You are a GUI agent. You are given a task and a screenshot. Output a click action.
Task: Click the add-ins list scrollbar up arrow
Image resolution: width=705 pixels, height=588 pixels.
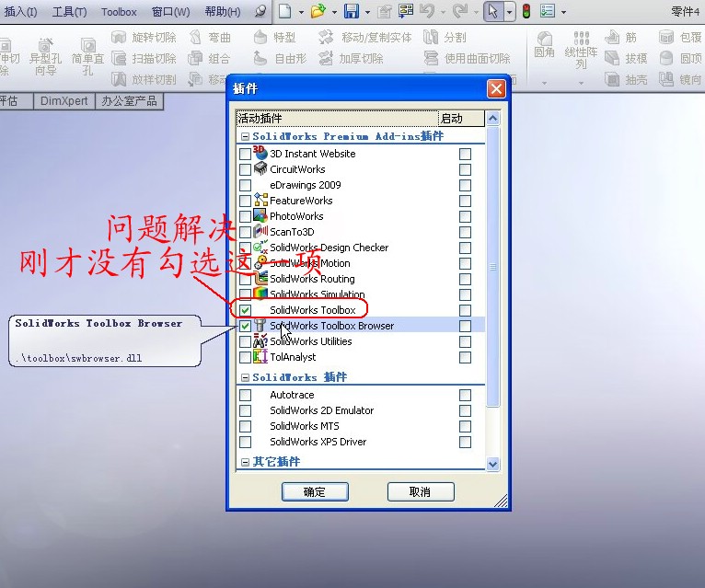tap(492, 118)
